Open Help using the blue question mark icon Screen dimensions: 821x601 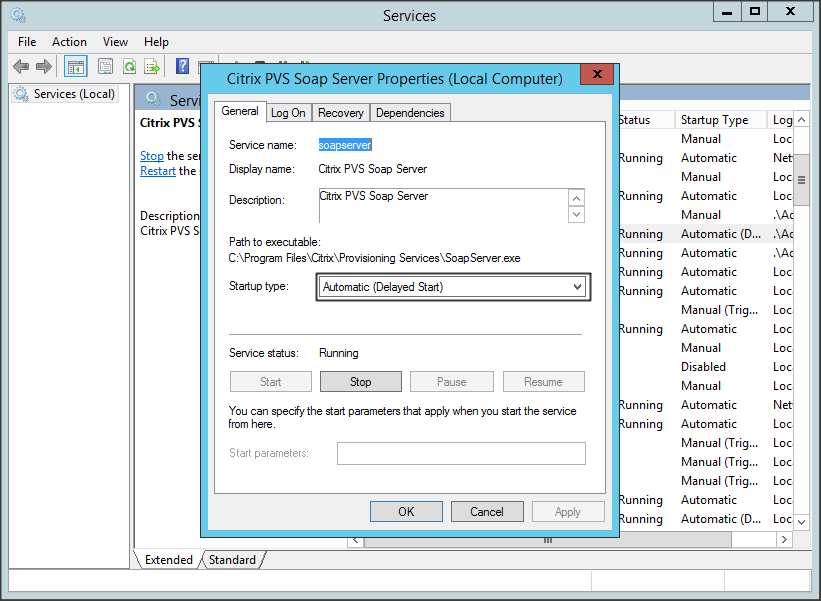[x=183, y=66]
